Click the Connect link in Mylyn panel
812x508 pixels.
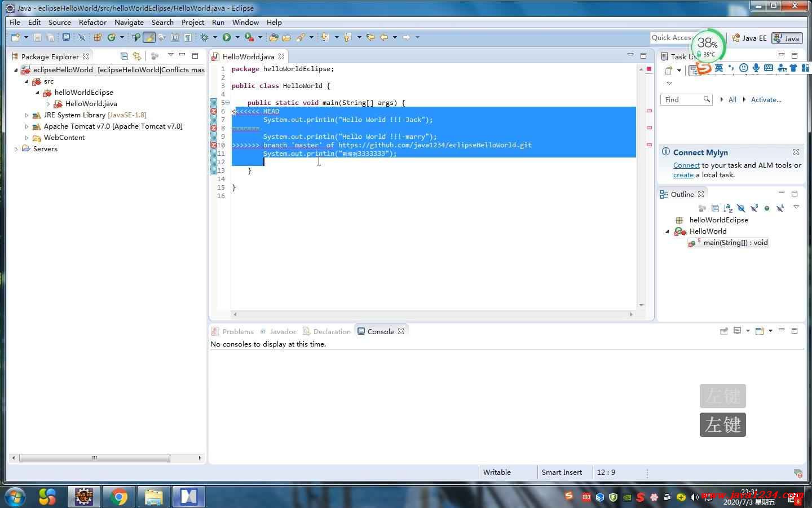coord(686,165)
